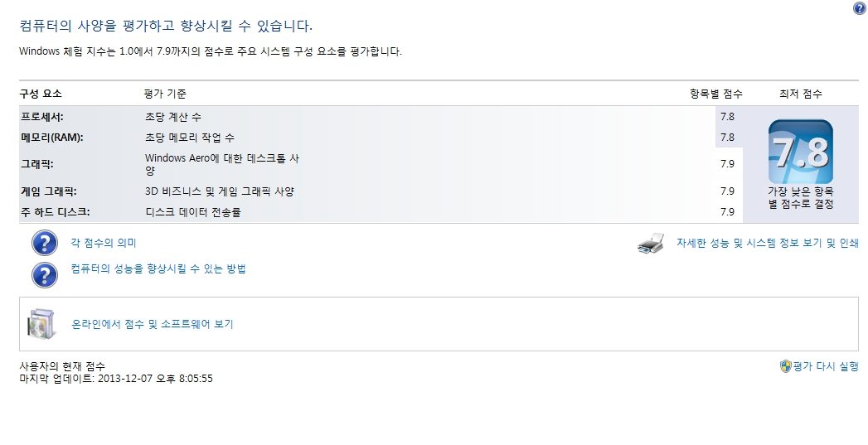Select the 프로세서 row label
Viewport: 868px width, 445px height.
pyautogui.click(x=42, y=117)
